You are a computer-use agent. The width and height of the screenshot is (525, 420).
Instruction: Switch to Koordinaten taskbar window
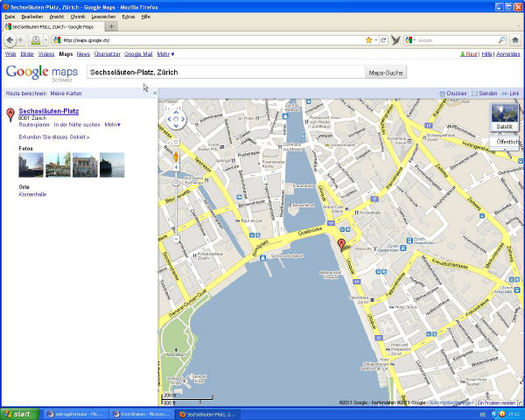click(x=143, y=414)
